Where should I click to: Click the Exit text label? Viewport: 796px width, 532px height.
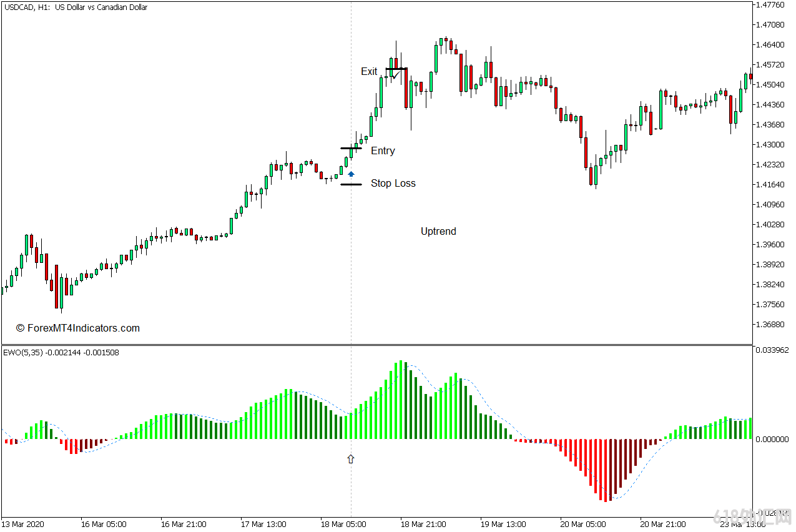click(369, 72)
